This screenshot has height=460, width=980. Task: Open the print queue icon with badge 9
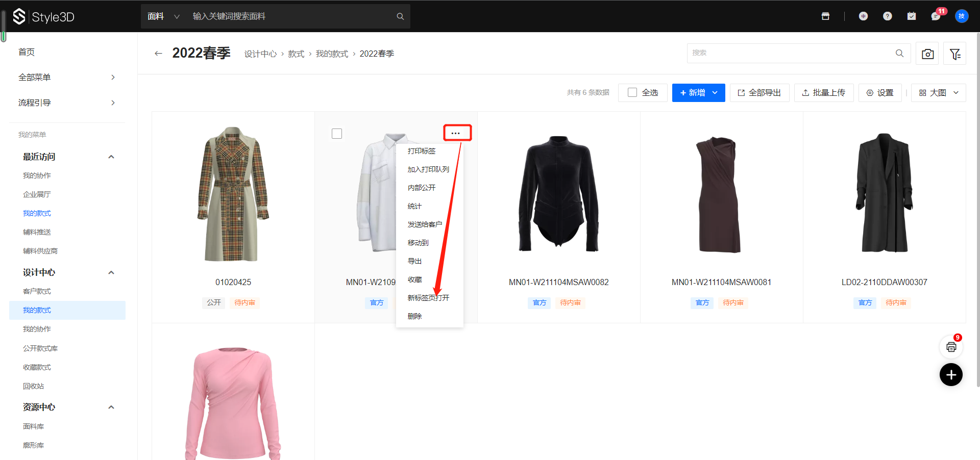coord(951,347)
